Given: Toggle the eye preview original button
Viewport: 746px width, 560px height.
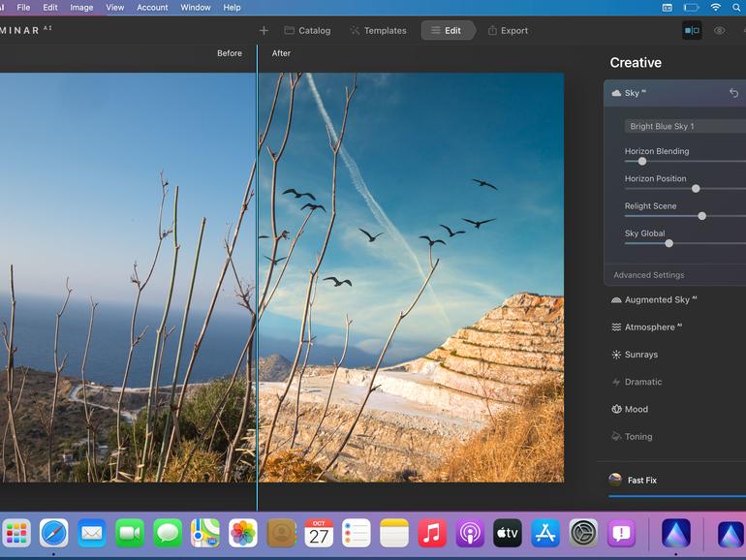Looking at the screenshot, I should tap(719, 30).
